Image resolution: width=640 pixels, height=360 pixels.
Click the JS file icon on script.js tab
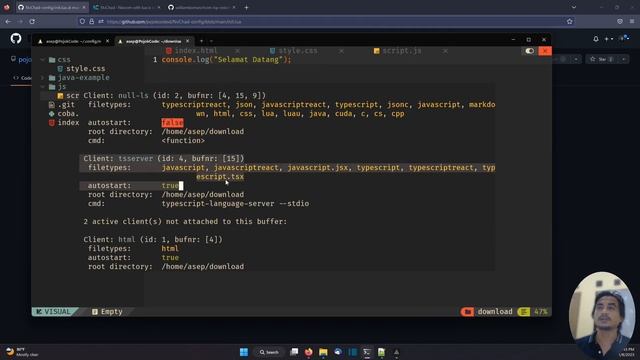376,51
